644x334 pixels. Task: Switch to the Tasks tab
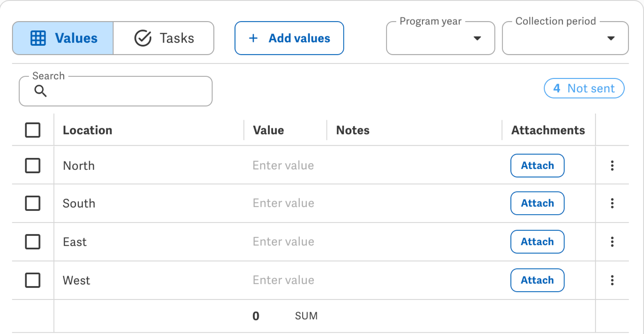(x=164, y=38)
